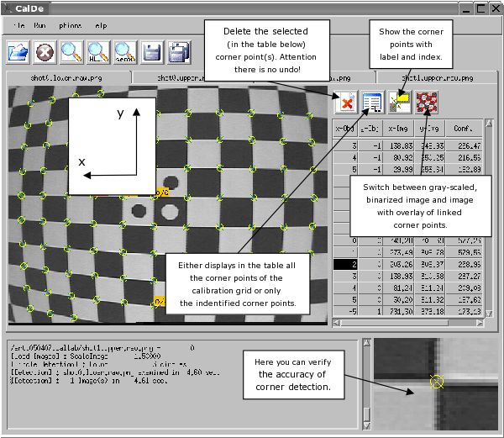Click the magnifier icon labeled semi
The height and width of the screenshot is (438, 504).
pyautogui.click(x=125, y=54)
